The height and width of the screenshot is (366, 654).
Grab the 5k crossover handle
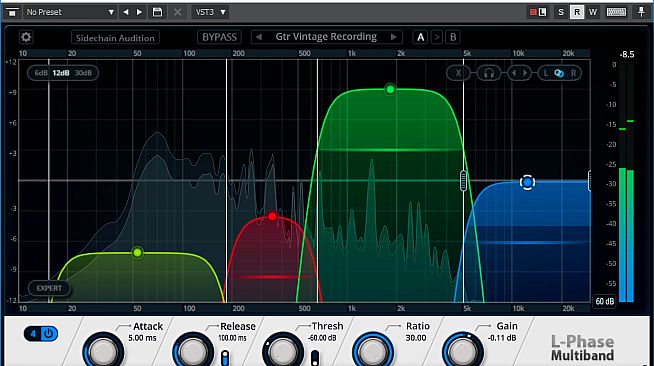(x=463, y=180)
